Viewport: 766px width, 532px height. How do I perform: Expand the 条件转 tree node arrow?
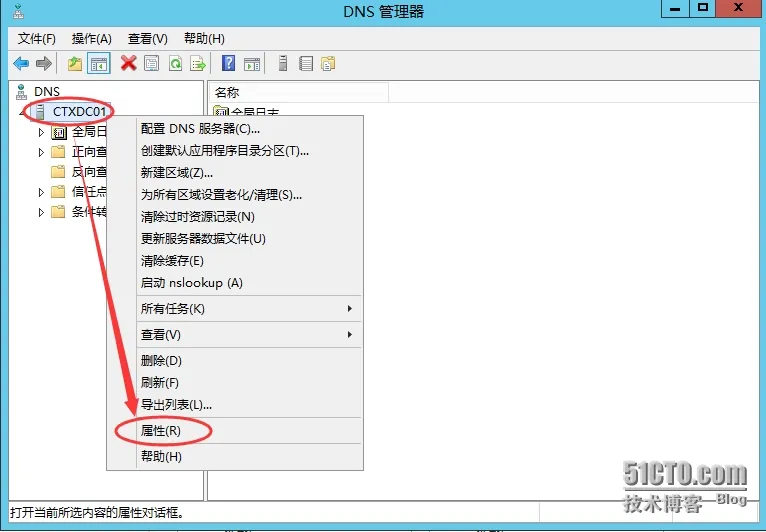(41, 213)
